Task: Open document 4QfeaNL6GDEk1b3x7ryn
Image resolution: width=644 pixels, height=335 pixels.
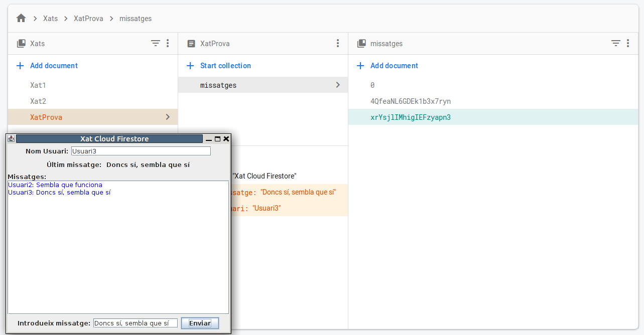Action: [x=411, y=101]
